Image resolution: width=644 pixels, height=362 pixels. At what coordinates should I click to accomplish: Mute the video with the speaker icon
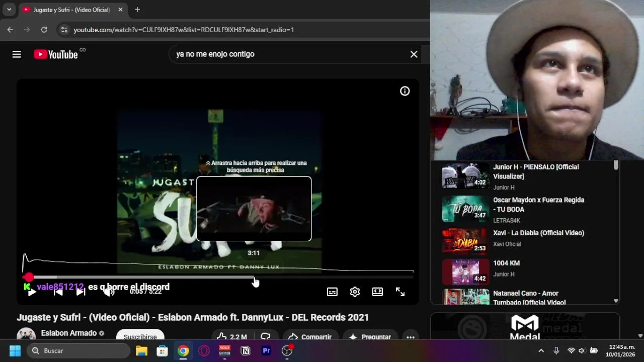pyautogui.click(x=109, y=292)
